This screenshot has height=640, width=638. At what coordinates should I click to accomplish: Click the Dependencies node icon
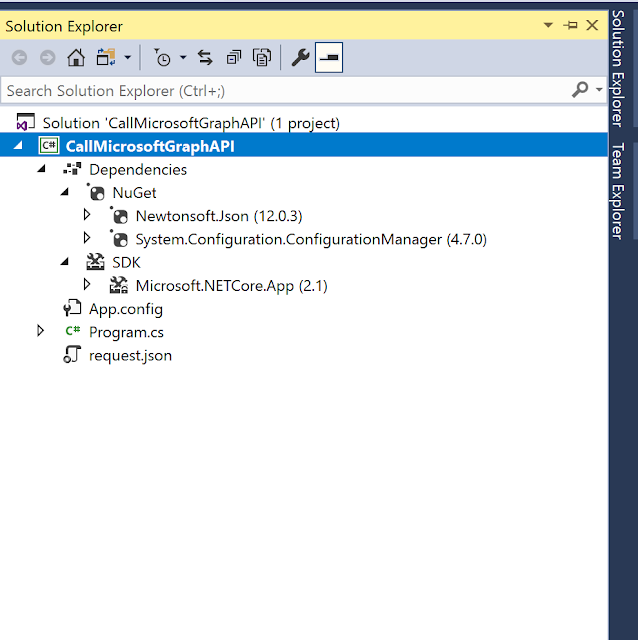click(72, 169)
